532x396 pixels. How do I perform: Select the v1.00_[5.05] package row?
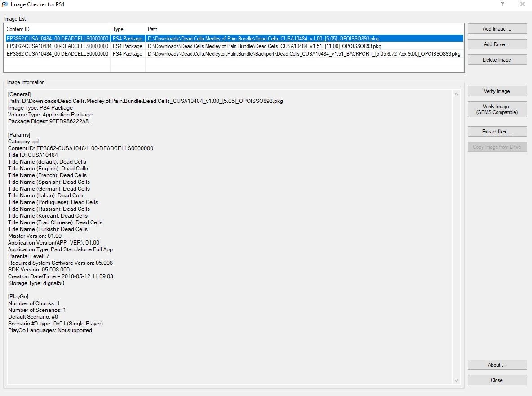pos(234,39)
